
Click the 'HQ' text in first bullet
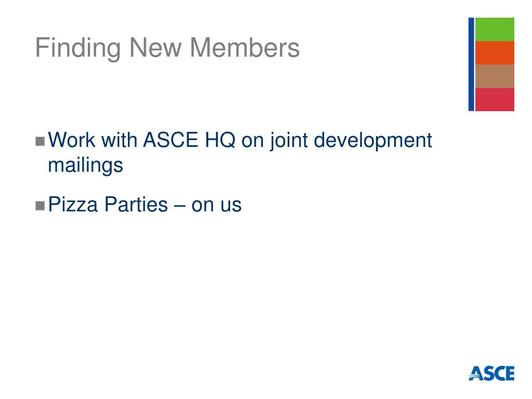220,140
